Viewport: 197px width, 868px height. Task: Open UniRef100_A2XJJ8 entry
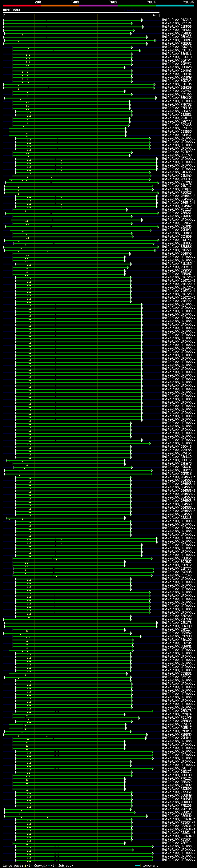177,57
